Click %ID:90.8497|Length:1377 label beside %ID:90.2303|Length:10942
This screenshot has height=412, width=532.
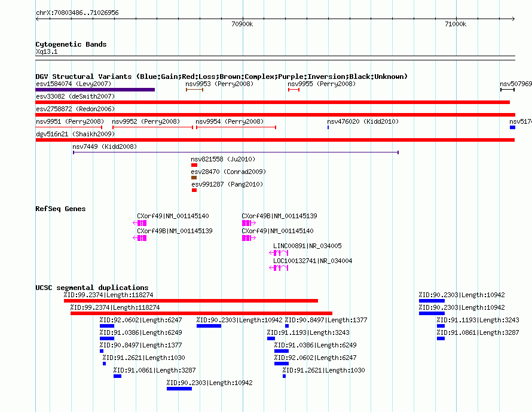[x=326, y=320]
